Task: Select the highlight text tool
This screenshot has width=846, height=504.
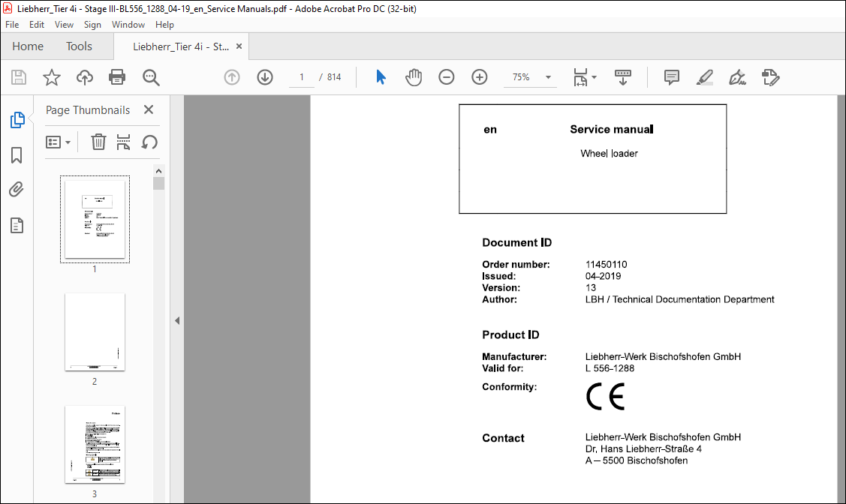Action: 705,77
